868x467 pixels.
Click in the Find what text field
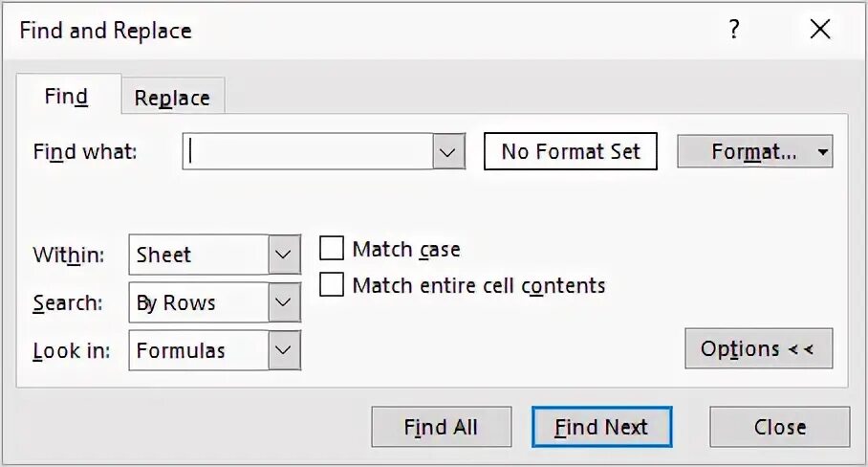tap(308, 151)
